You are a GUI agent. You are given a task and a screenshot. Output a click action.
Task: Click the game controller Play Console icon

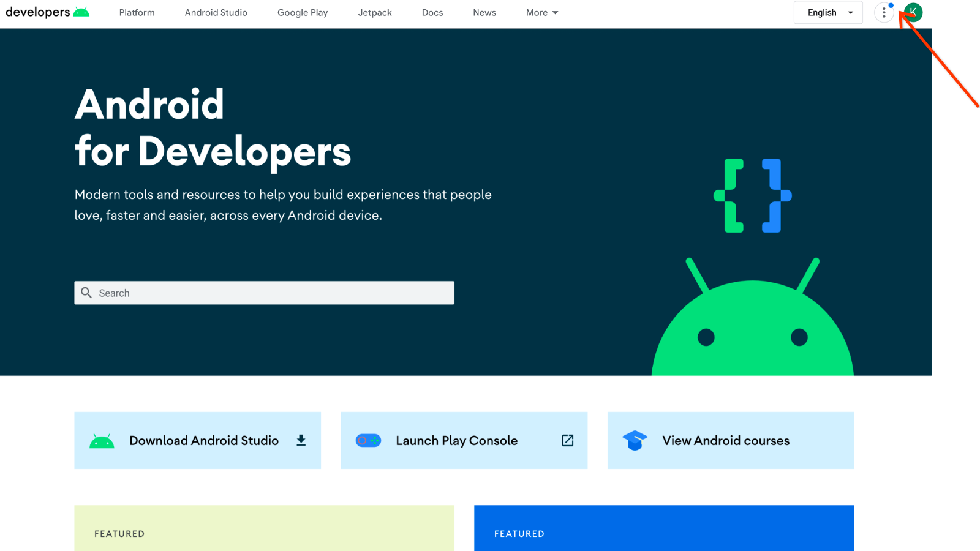[368, 440]
